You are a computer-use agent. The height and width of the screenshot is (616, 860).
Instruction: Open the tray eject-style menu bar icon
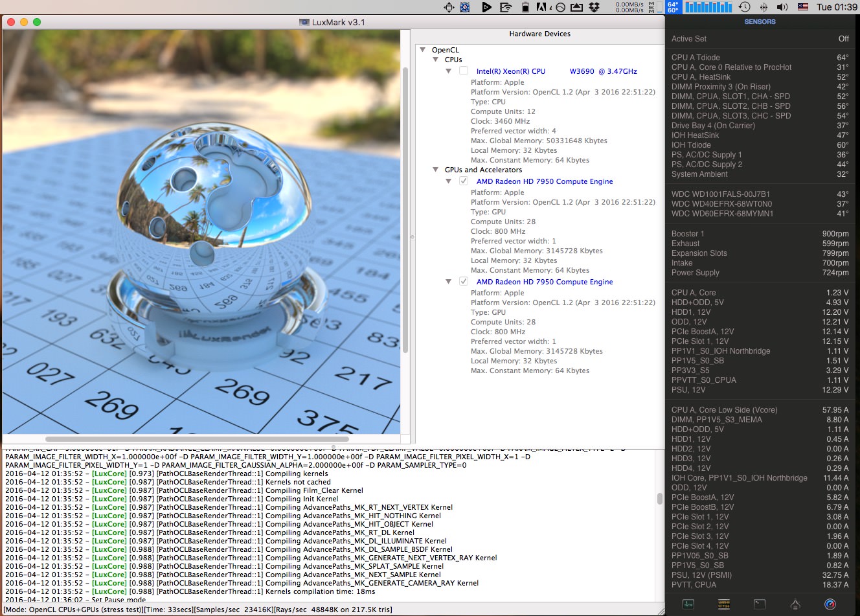(x=576, y=7)
